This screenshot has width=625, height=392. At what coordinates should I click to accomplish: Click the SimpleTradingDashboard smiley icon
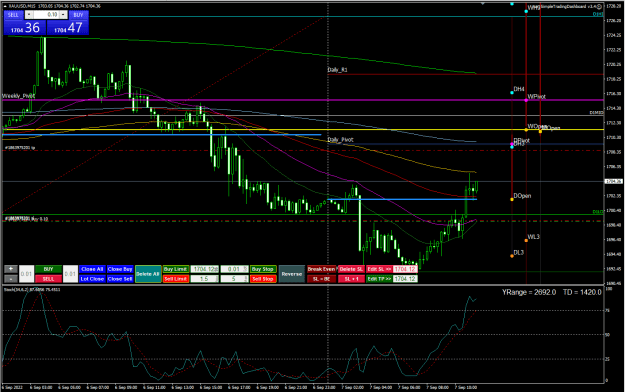[599, 7]
